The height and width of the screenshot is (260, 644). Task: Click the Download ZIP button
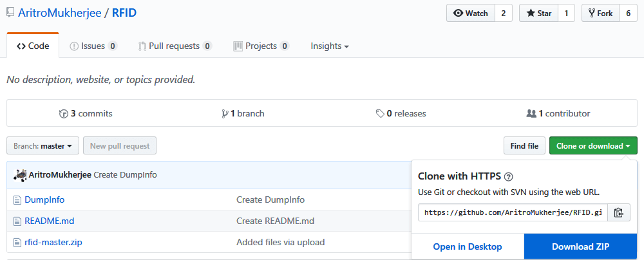click(x=581, y=246)
